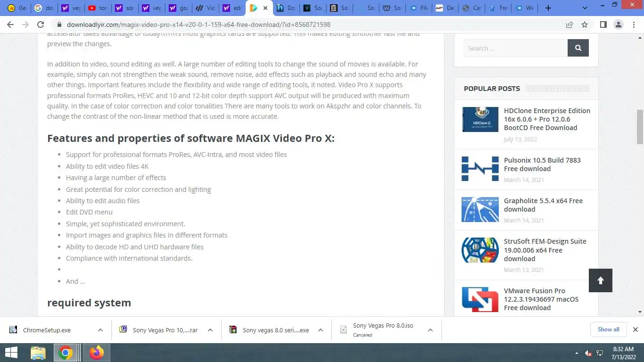Click the address bar URL
Image resolution: width=644 pixels, height=362 pixels.
(198, 25)
